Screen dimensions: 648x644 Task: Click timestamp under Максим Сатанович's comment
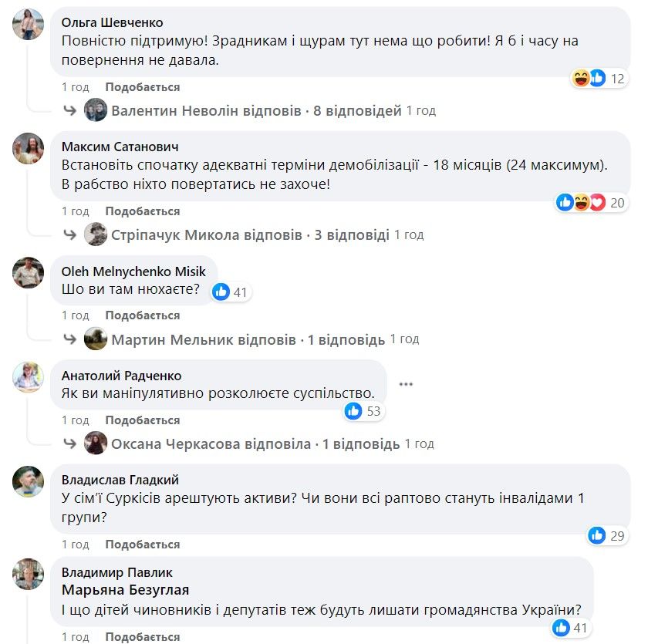(76, 211)
